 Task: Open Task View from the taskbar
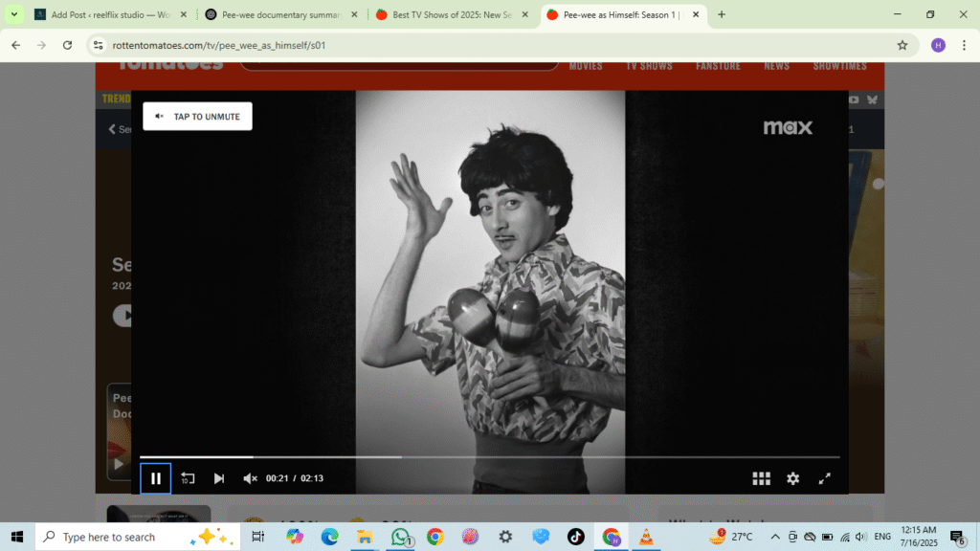coord(257,537)
